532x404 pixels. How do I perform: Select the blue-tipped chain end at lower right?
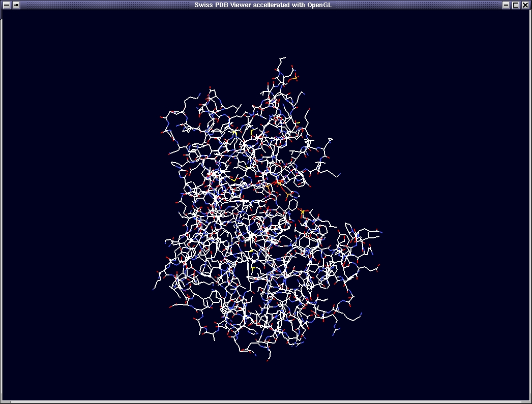pyautogui.click(x=360, y=314)
